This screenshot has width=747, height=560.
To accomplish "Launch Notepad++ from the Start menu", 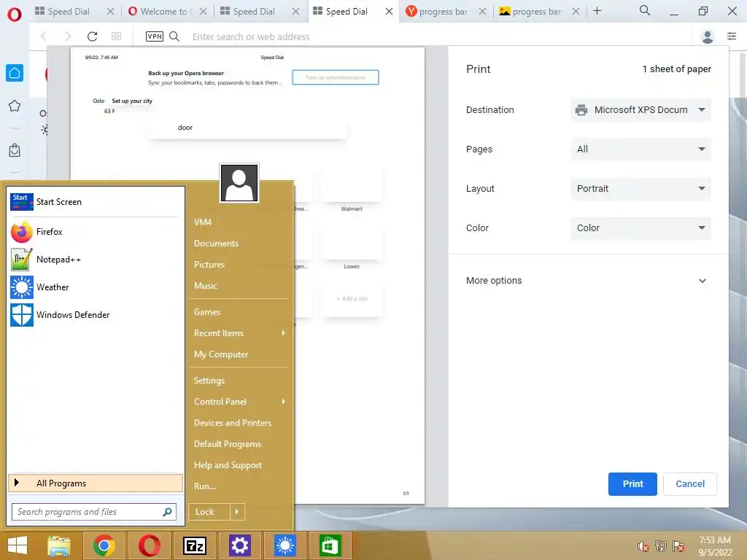I will (94, 260).
